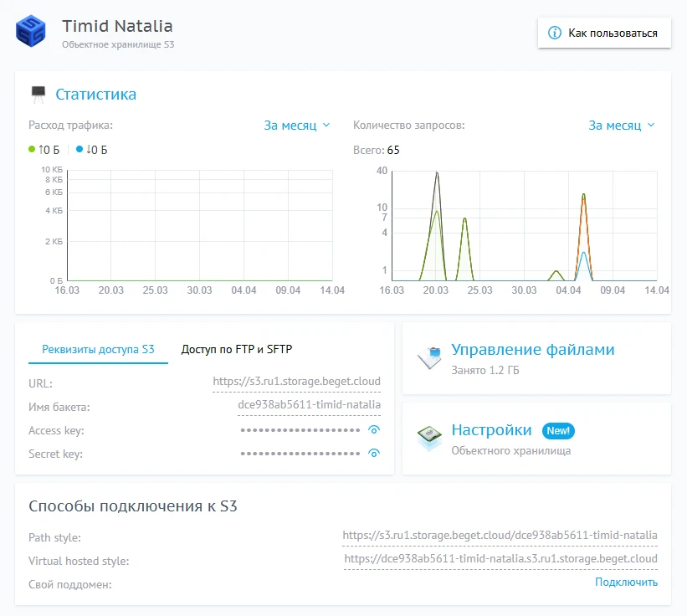Screen dimensions: 687x616
Task: Open traffic period dropdown За месяц
Action: coord(297,126)
